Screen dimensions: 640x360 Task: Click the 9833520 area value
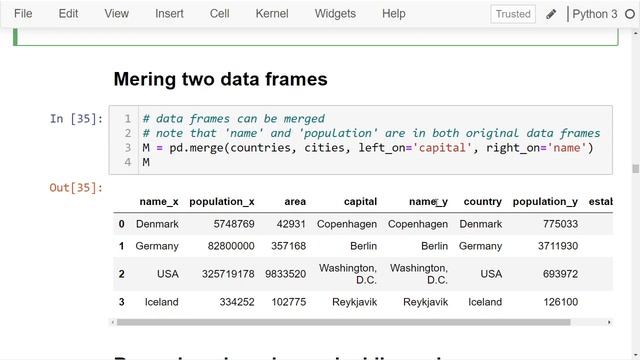(x=285, y=274)
